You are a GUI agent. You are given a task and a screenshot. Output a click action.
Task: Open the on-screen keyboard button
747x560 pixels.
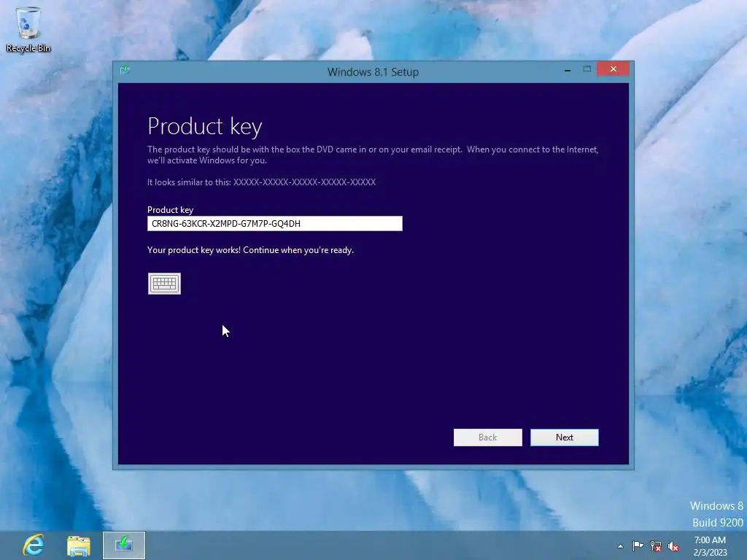pos(164,284)
